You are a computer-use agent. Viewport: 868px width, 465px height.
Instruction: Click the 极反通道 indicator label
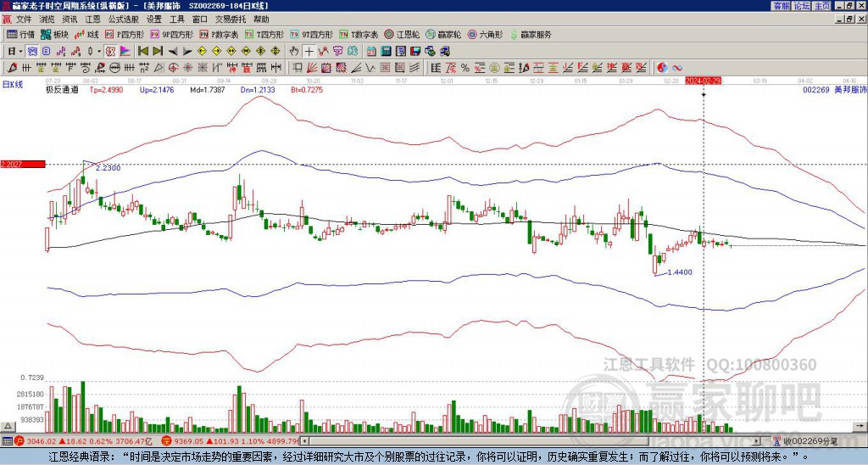pos(63,89)
